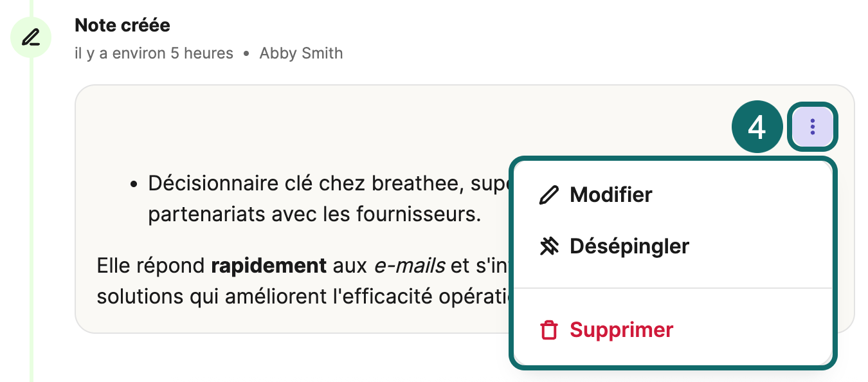Click the red trash icon
This screenshot has height=382, width=868.
(x=548, y=331)
